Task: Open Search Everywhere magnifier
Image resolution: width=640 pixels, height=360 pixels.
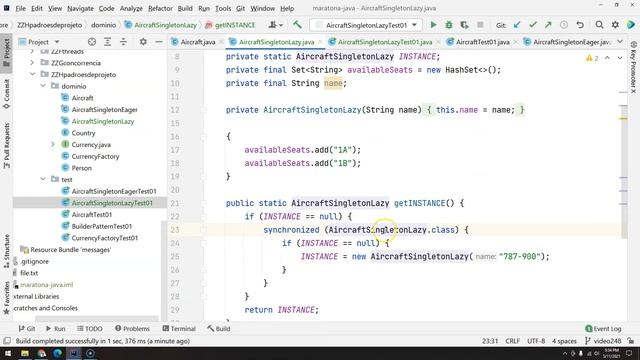Action: click(x=599, y=25)
